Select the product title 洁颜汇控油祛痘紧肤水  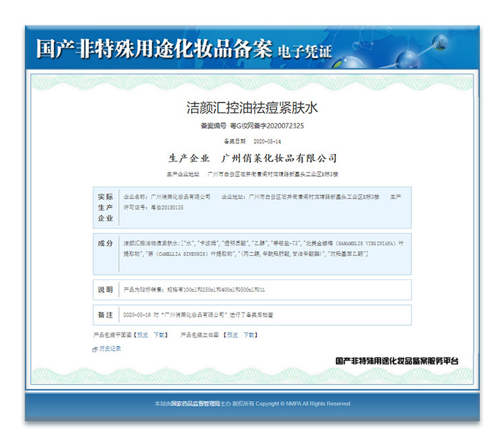[252, 107]
